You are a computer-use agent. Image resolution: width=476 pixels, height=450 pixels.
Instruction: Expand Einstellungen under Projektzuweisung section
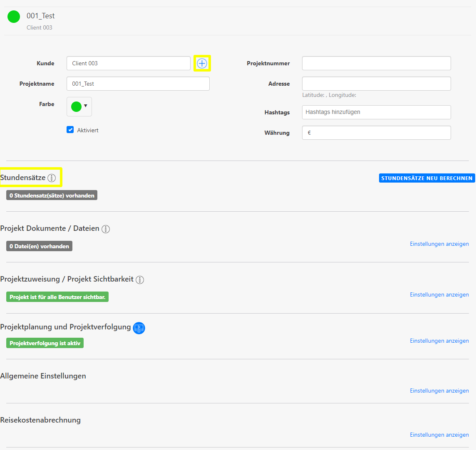pos(439,294)
